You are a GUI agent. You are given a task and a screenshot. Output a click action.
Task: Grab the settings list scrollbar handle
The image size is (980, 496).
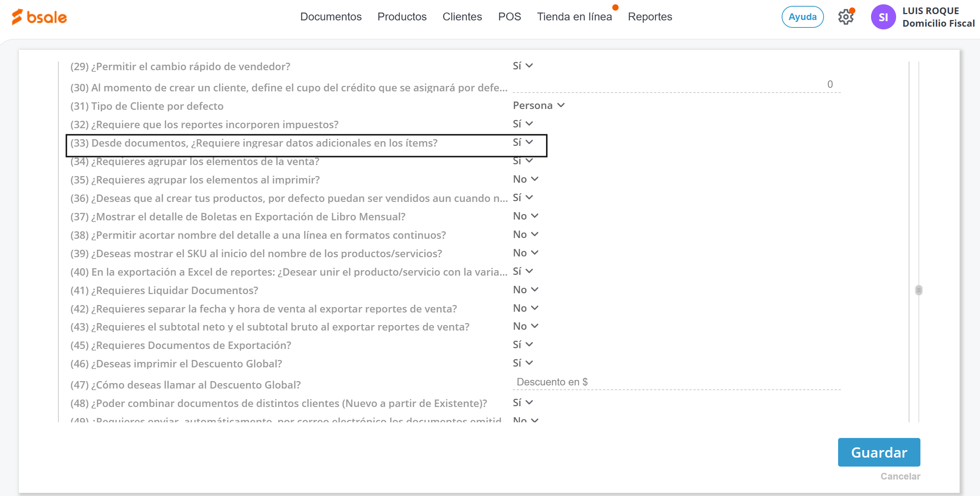[x=918, y=290]
